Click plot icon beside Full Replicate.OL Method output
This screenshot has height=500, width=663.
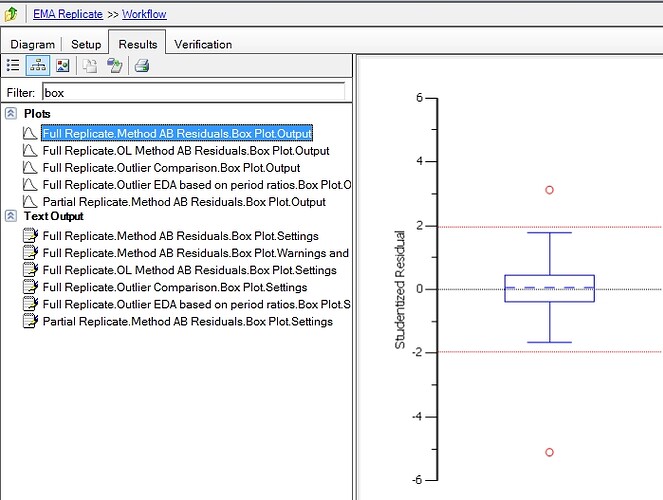(30, 150)
